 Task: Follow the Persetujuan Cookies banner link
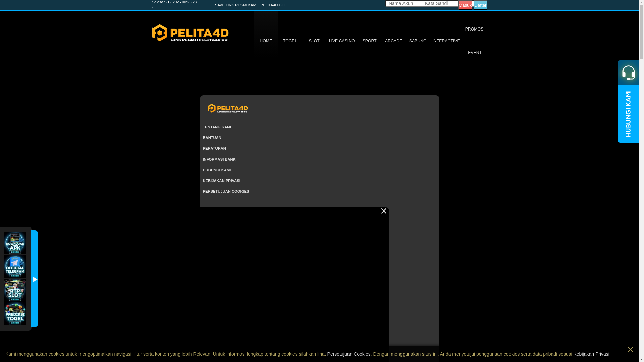click(x=349, y=354)
